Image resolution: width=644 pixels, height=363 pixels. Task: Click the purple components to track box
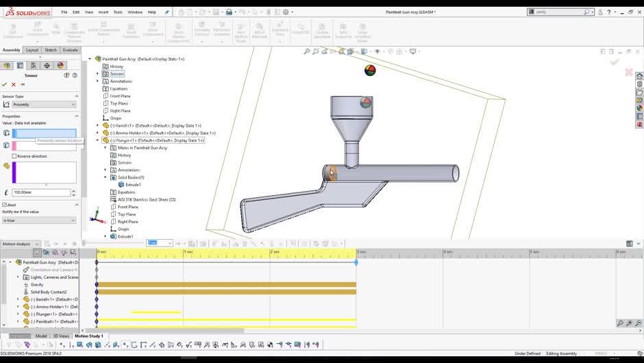coord(44,173)
